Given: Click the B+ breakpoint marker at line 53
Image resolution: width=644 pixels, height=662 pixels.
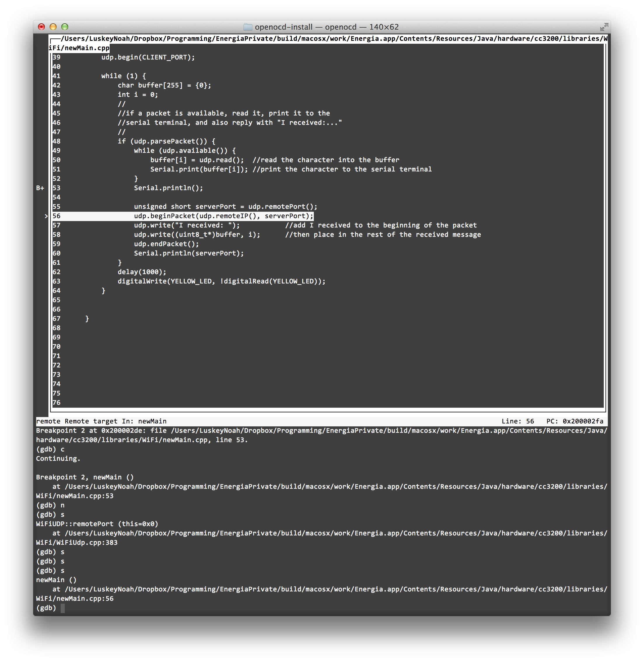Looking at the screenshot, I should coord(40,188).
